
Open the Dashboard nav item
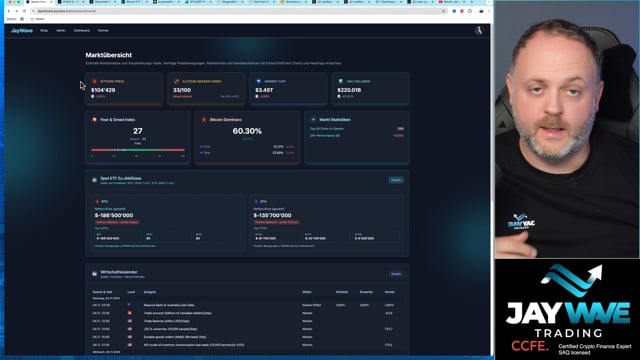(x=82, y=31)
